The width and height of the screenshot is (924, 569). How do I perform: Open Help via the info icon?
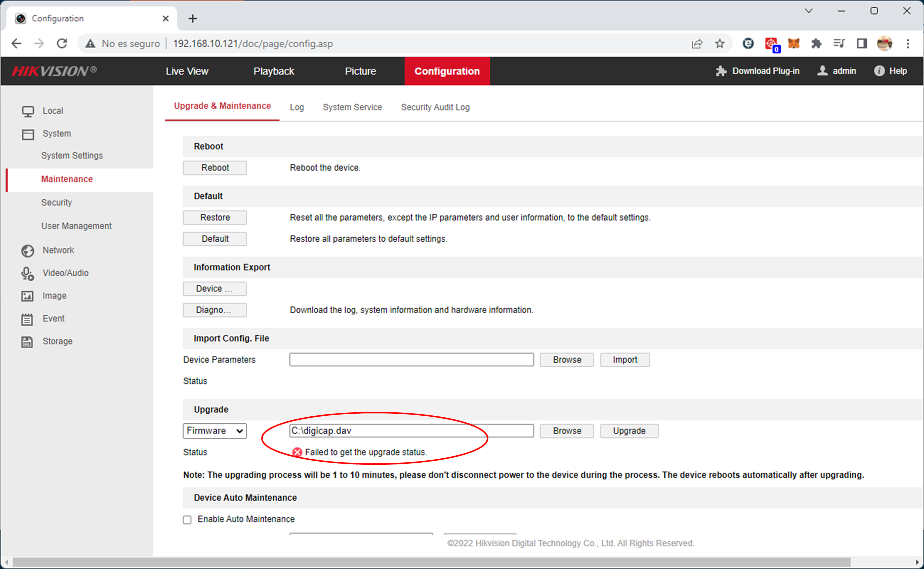tap(879, 71)
